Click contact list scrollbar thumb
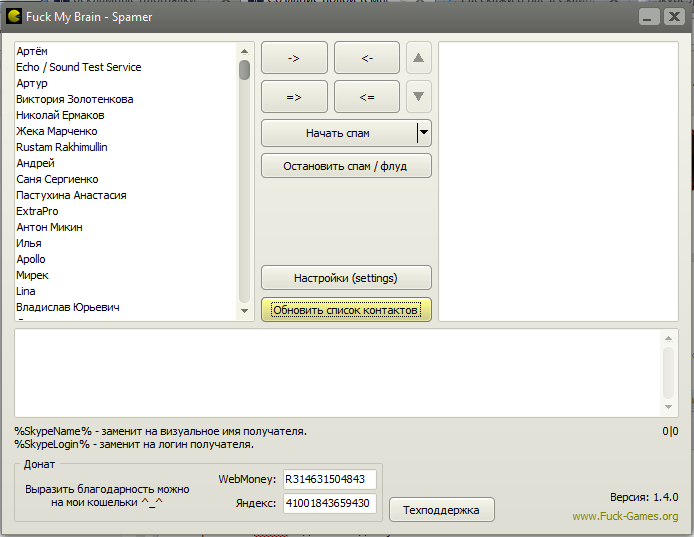The height and width of the screenshot is (537, 694). (x=244, y=70)
